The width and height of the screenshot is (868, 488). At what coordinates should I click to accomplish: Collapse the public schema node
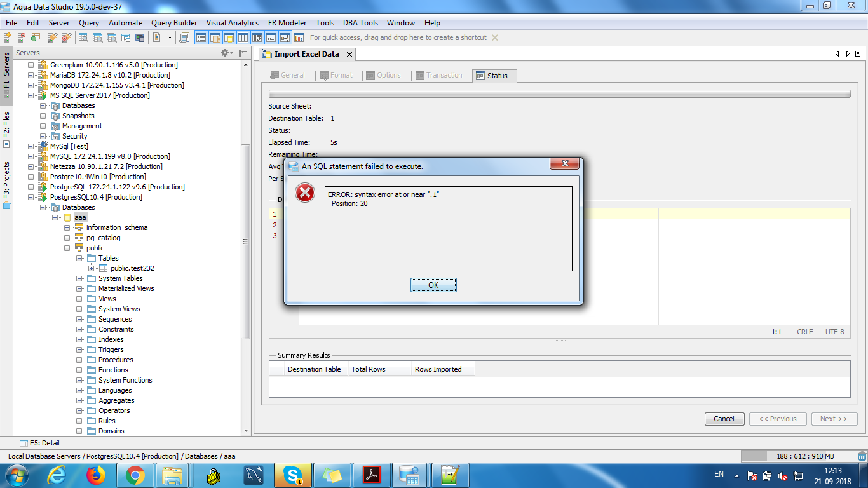[67, 248]
